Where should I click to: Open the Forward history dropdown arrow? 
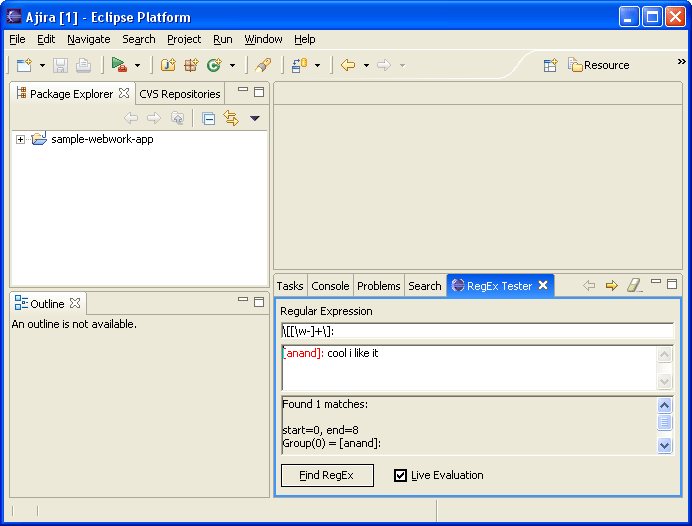(x=402, y=65)
